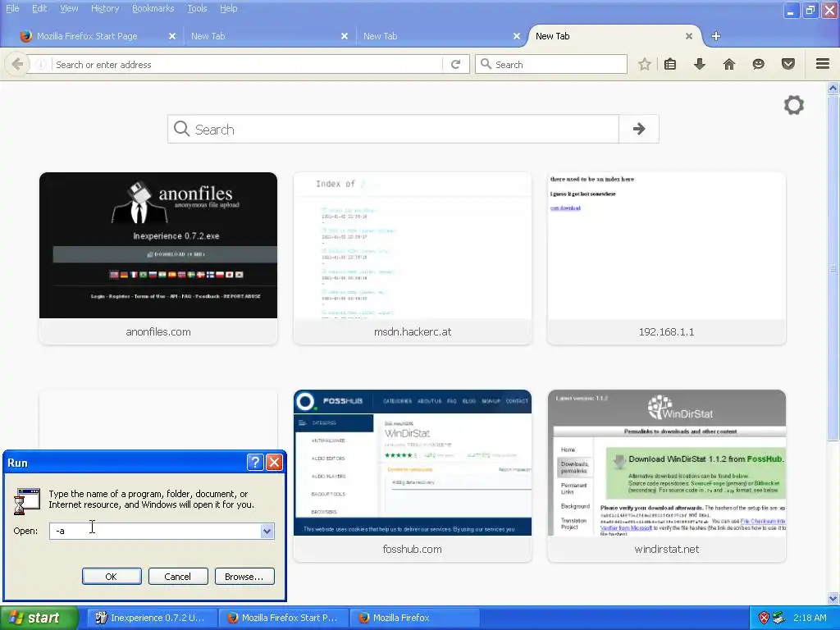Open msdn.hackerc.at tile
Viewport: 840px width, 630px height.
tap(413, 258)
